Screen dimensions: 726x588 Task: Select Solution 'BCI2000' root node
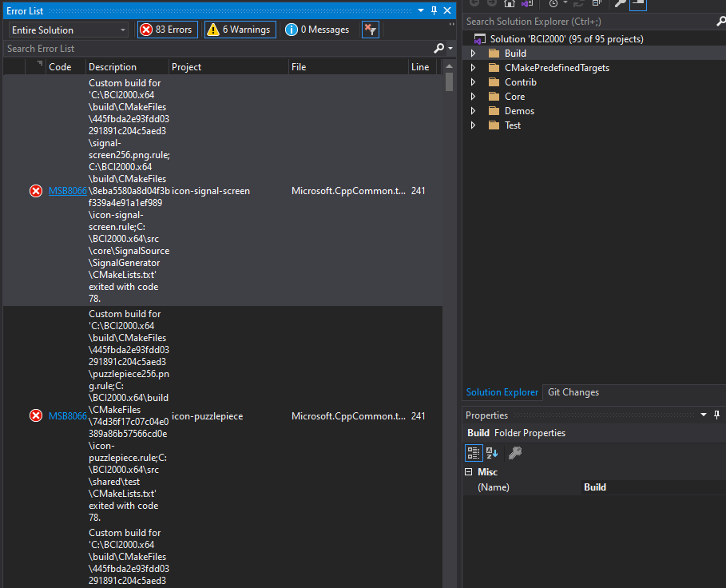(567, 39)
